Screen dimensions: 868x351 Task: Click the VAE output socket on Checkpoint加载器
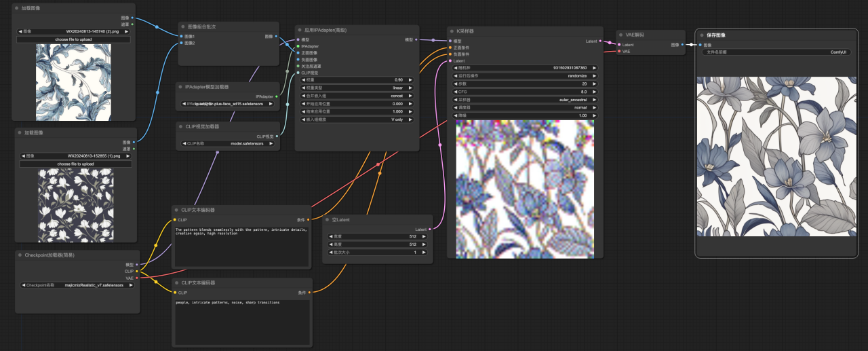(137, 278)
